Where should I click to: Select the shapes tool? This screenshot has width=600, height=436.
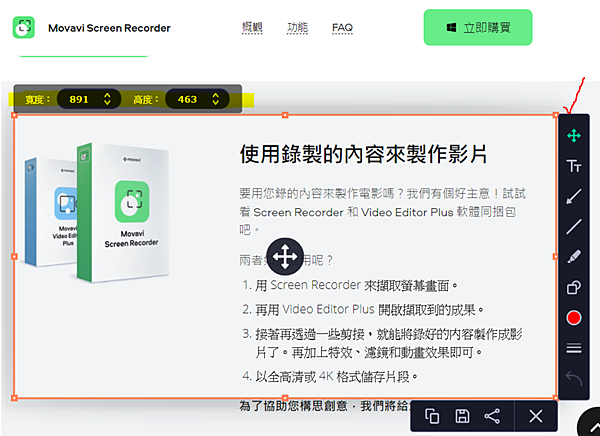pyautogui.click(x=574, y=287)
